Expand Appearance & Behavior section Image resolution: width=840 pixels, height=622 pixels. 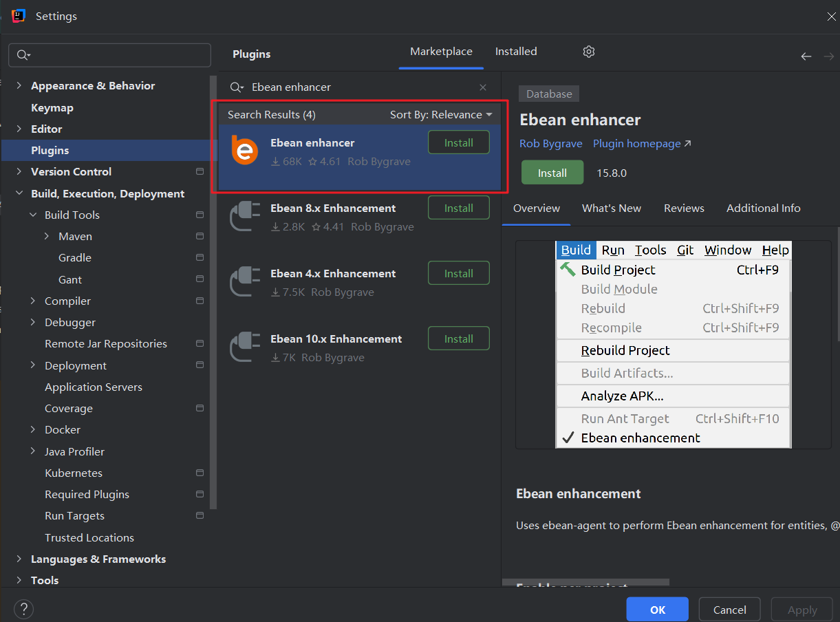(19, 86)
